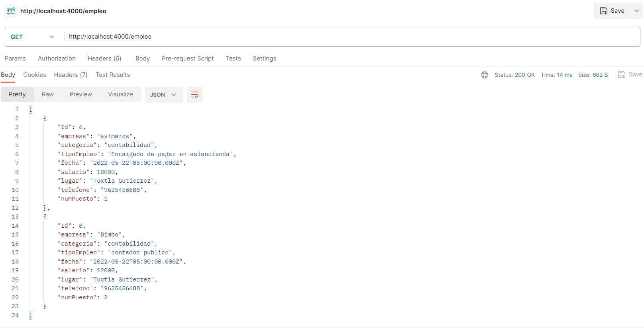The image size is (644, 328).
Task: Click the globe network icon near Status
Action: pyautogui.click(x=485, y=75)
